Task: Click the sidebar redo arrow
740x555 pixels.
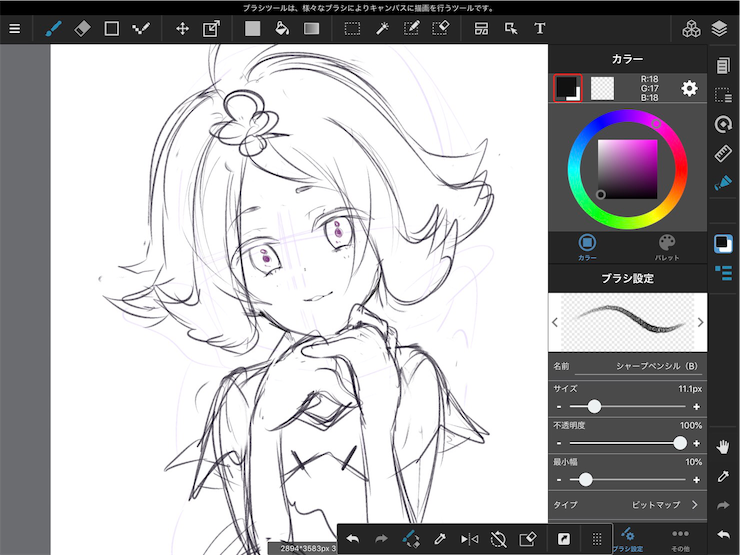Action: coord(723,505)
